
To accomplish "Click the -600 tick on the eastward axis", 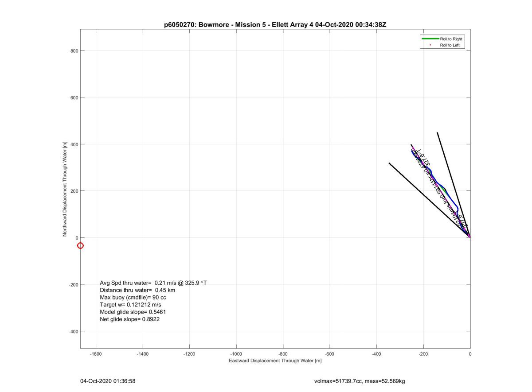I will pos(330,354).
